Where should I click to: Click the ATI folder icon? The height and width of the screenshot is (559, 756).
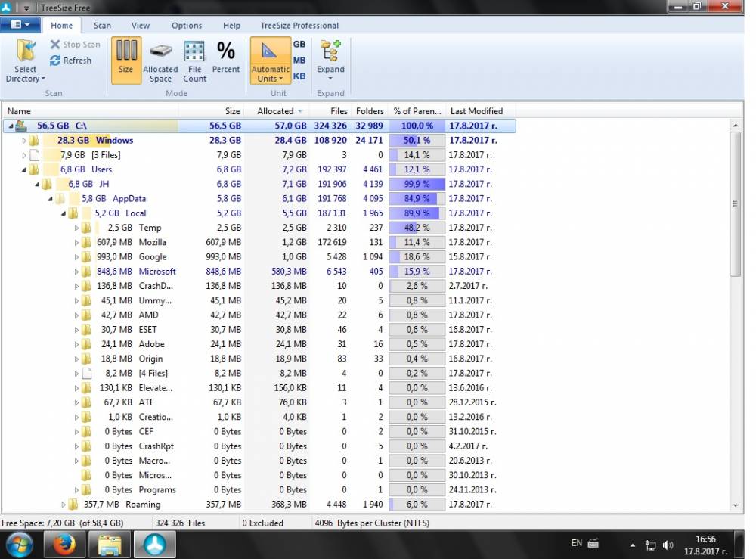86,402
